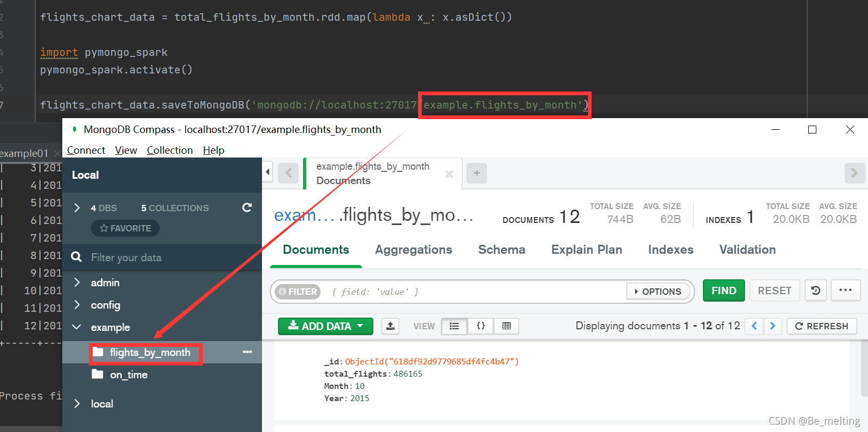Expand the config database
The height and width of the screenshot is (432, 868).
(x=77, y=305)
